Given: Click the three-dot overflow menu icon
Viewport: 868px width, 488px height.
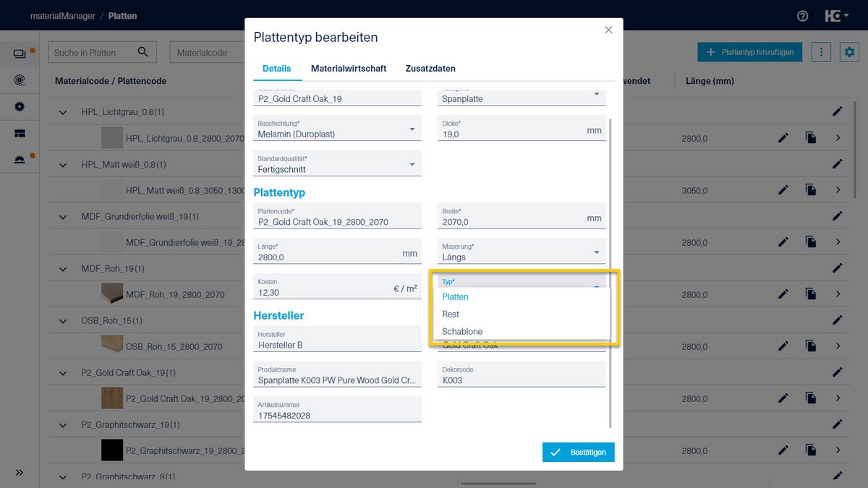Looking at the screenshot, I should click(x=821, y=52).
